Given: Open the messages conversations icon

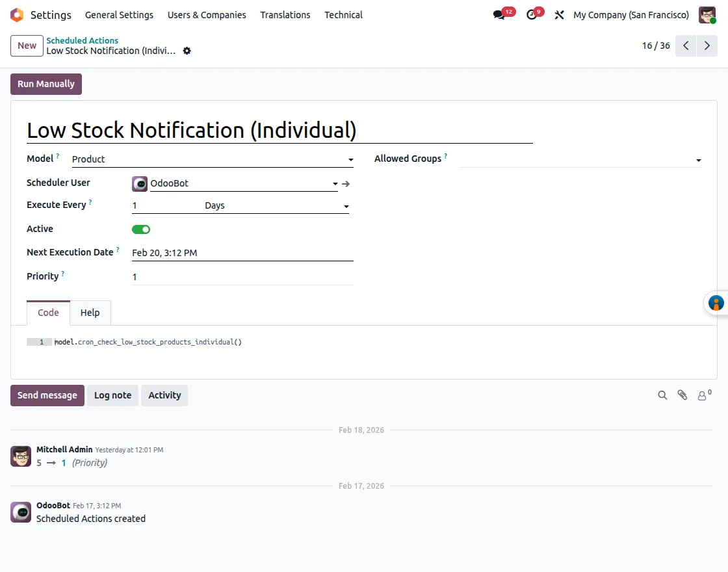Looking at the screenshot, I should click(499, 14).
